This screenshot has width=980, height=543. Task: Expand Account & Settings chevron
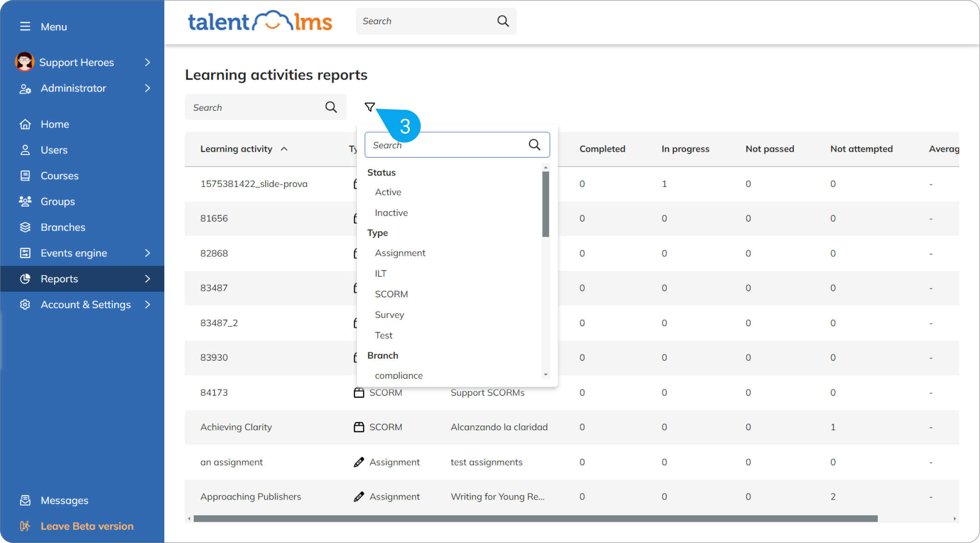tap(147, 305)
